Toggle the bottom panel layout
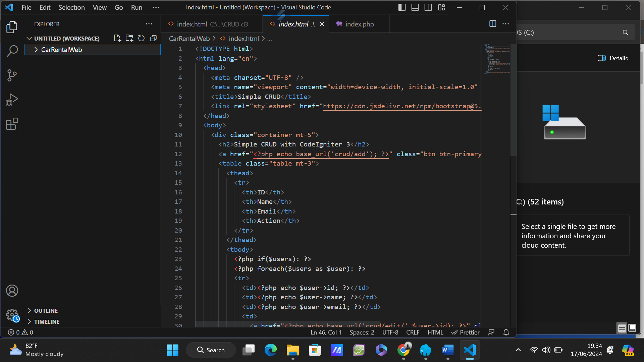Screen dimensions: 644x362 [x=415, y=7]
